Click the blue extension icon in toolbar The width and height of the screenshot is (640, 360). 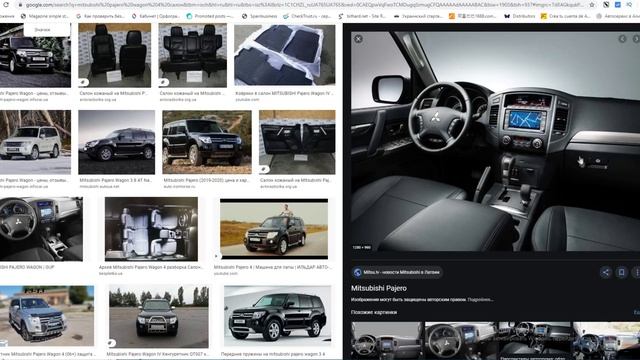(618, 5)
